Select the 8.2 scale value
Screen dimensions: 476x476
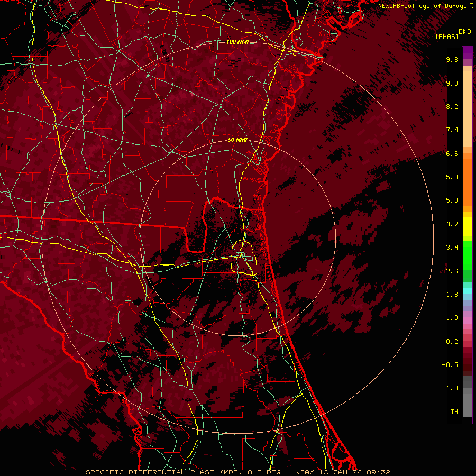click(452, 106)
